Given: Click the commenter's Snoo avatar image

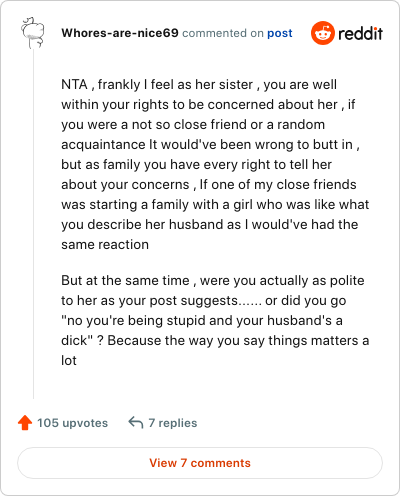Looking at the screenshot, I should click(33, 33).
